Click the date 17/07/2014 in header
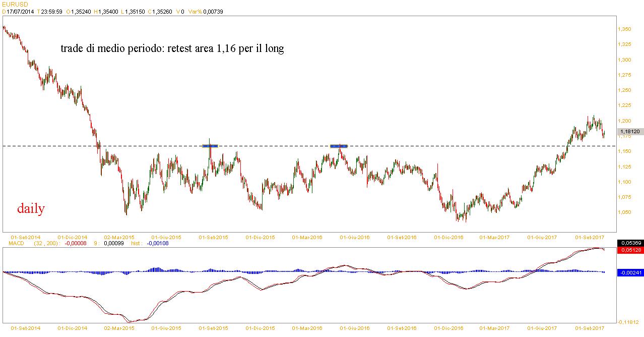The width and height of the screenshot is (644, 337). (20, 11)
